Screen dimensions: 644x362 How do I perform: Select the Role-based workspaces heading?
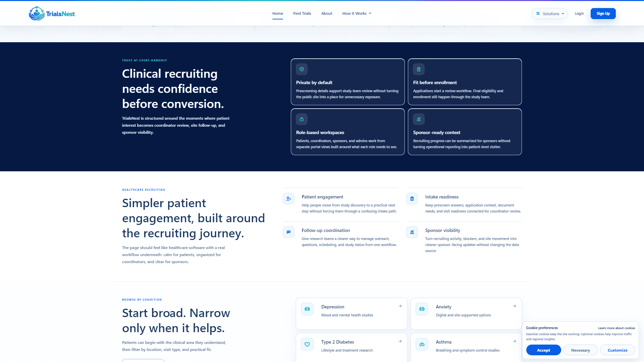320,132
